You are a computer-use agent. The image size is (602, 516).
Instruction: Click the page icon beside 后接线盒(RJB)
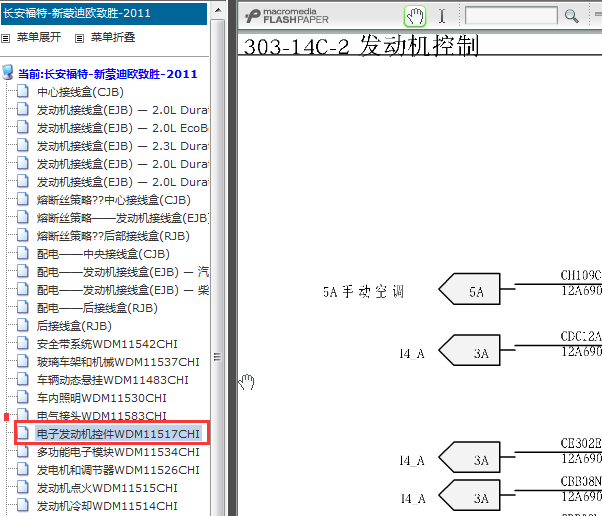click(x=23, y=326)
